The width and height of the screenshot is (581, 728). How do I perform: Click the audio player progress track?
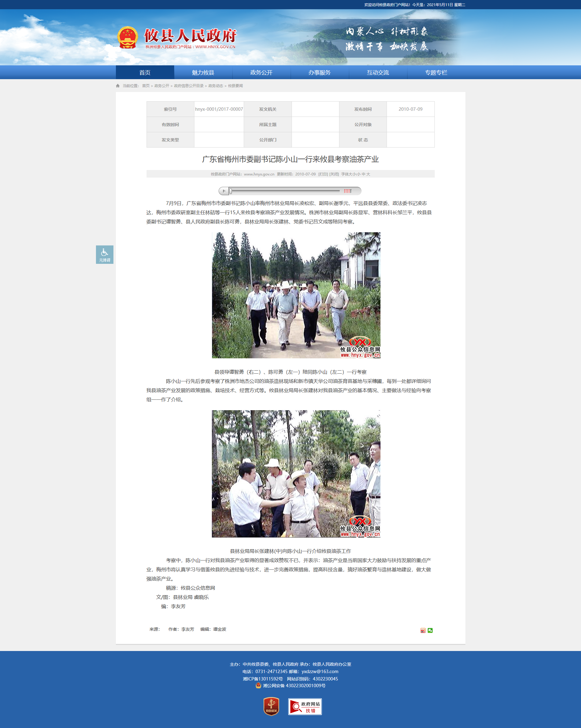[285, 191]
